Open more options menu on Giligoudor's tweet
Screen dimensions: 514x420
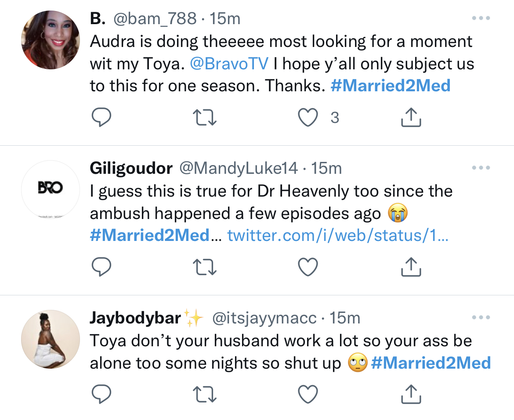tap(480, 168)
